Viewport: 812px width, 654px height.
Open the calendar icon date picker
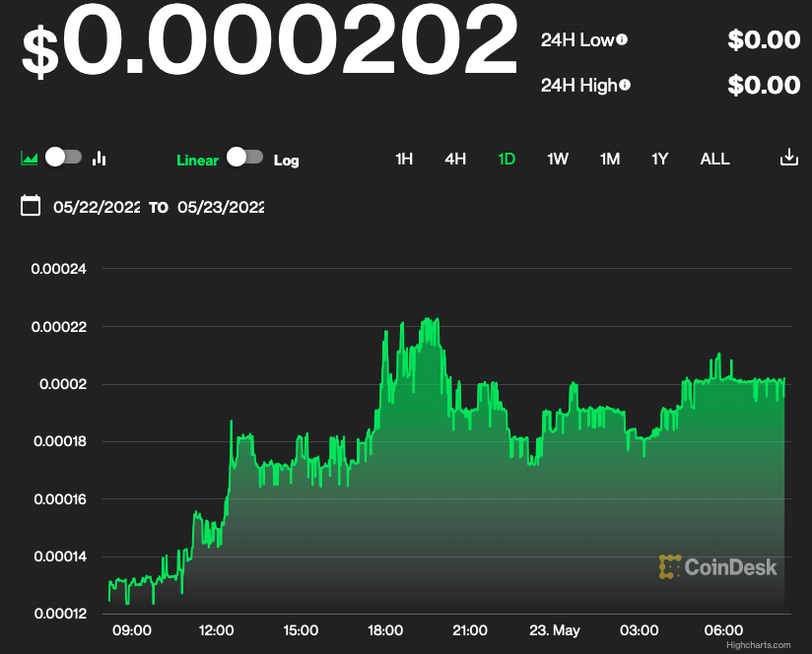coord(31,206)
